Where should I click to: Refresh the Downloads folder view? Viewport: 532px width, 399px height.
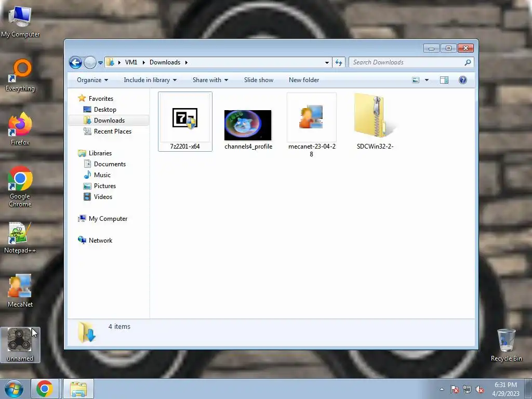pos(339,62)
